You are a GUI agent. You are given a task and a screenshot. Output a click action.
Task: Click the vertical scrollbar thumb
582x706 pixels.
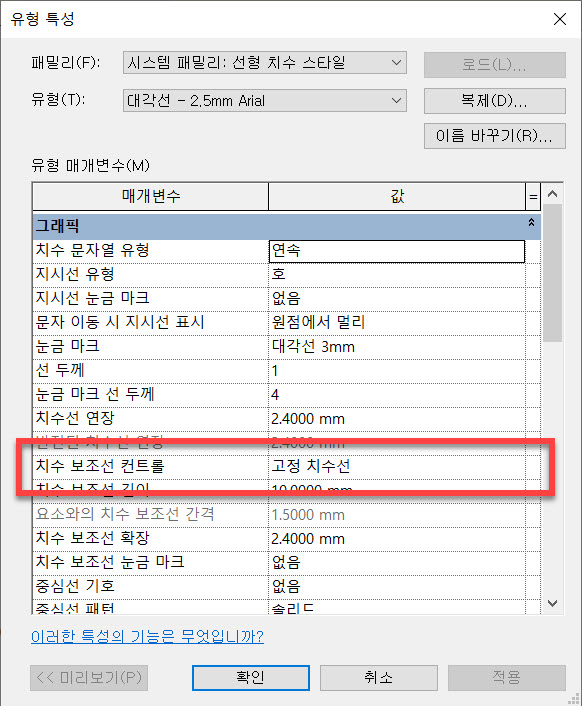[x=552, y=273]
